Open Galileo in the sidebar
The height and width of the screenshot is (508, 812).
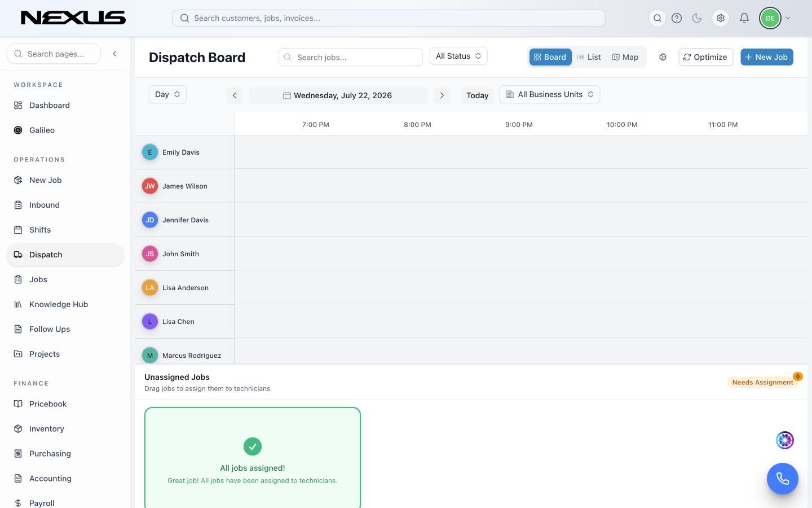coord(65,130)
